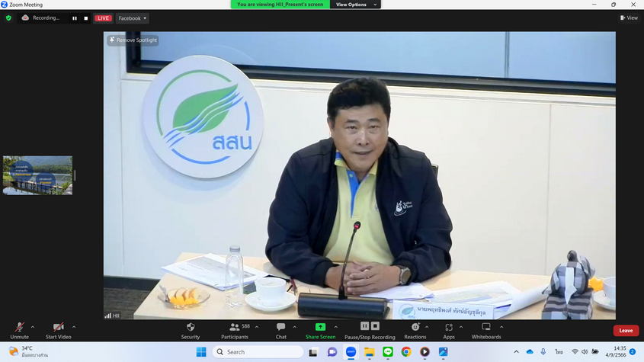Select the small shared screen thumbnail
This screenshot has height=362, width=644.
(37, 175)
